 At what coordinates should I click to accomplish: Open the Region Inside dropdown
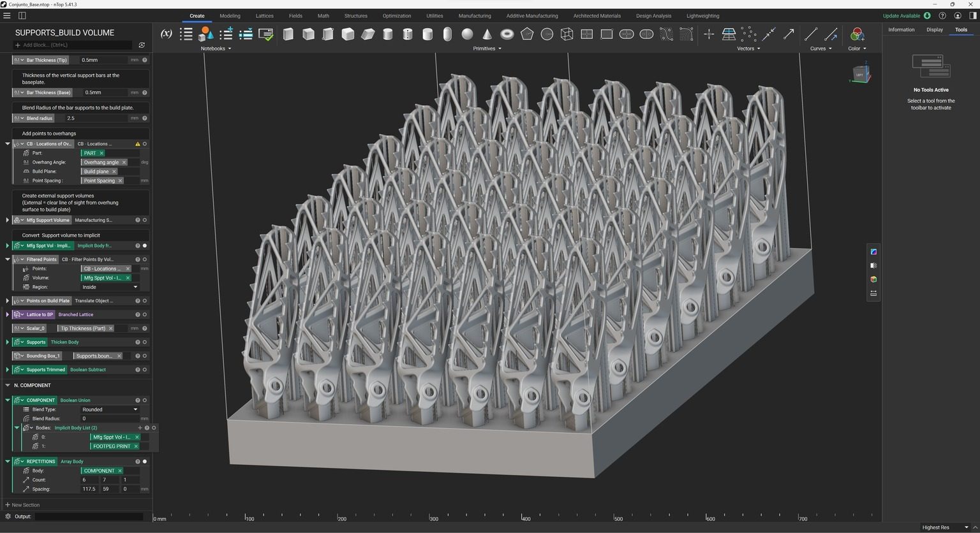point(110,287)
